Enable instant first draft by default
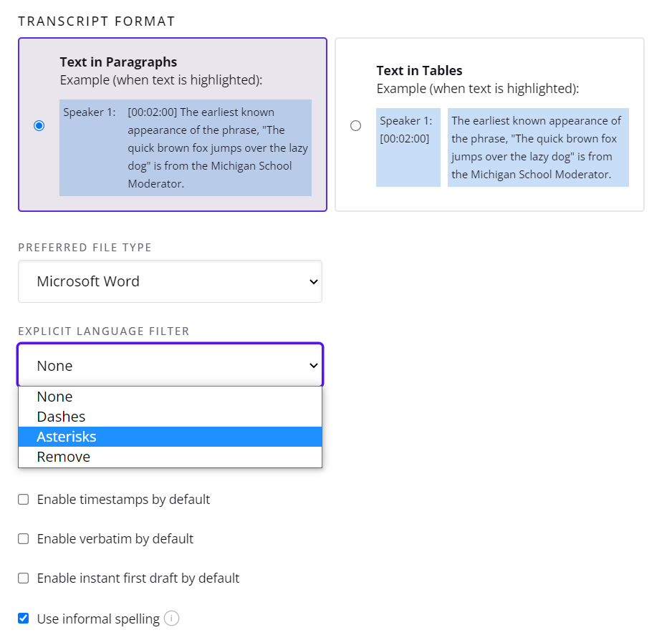Image resolution: width=672 pixels, height=635 pixels. pos(24,578)
